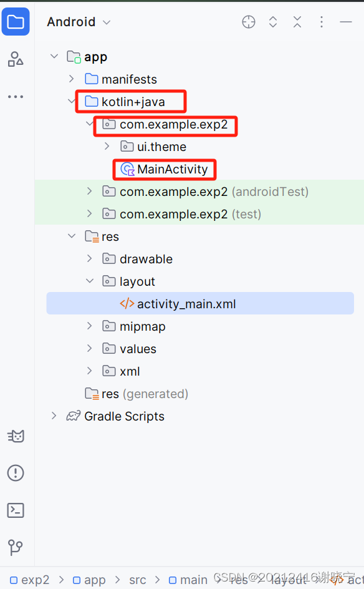
Task: Open the Terminal tool window icon
Action: coord(16,510)
